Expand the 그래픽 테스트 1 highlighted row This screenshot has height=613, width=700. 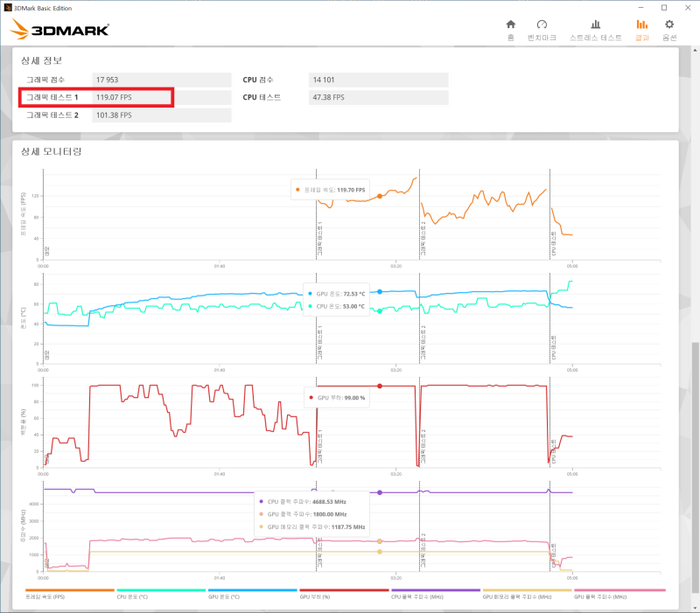coord(96,98)
